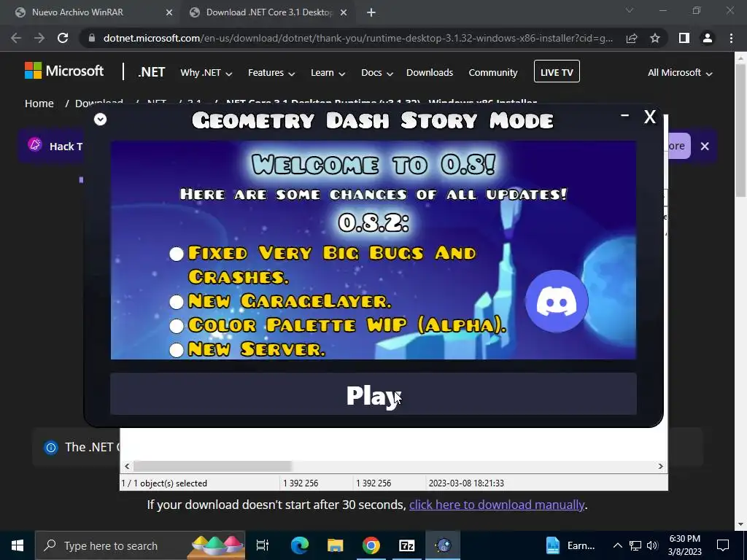Show hidden system tray icons
The image size is (747, 560).
click(x=617, y=545)
